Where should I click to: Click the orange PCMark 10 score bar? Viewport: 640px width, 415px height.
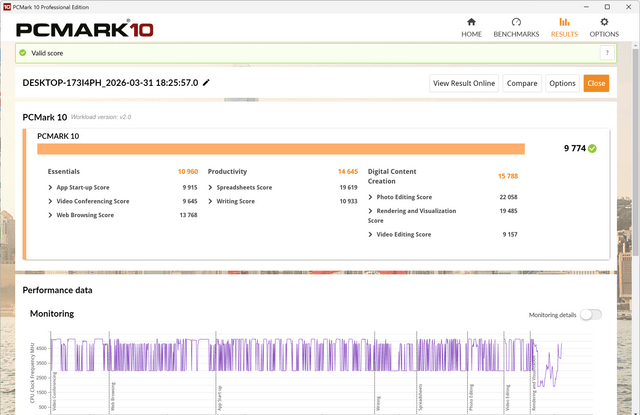pos(281,149)
